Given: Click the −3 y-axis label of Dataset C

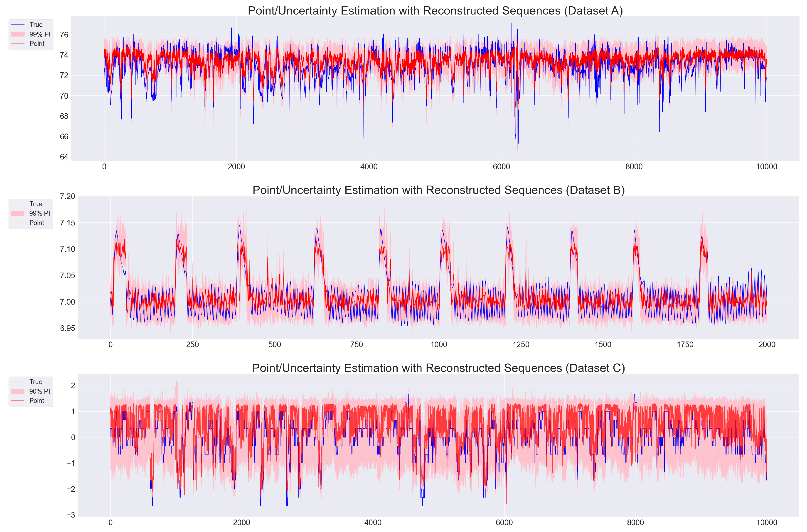Looking at the screenshot, I should (70, 515).
